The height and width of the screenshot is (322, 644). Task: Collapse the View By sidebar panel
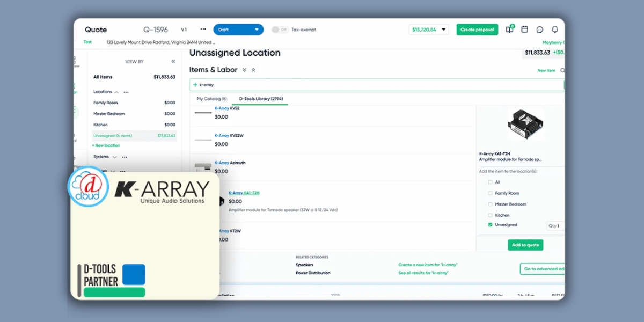click(x=173, y=62)
